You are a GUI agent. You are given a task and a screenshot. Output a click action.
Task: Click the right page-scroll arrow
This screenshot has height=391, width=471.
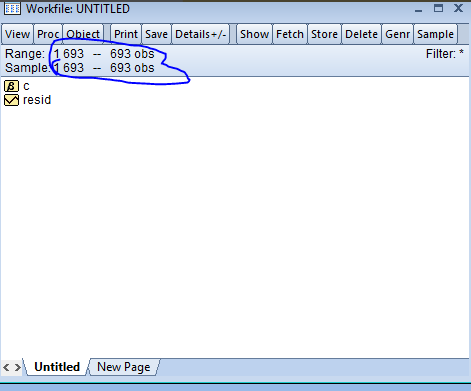(x=17, y=368)
